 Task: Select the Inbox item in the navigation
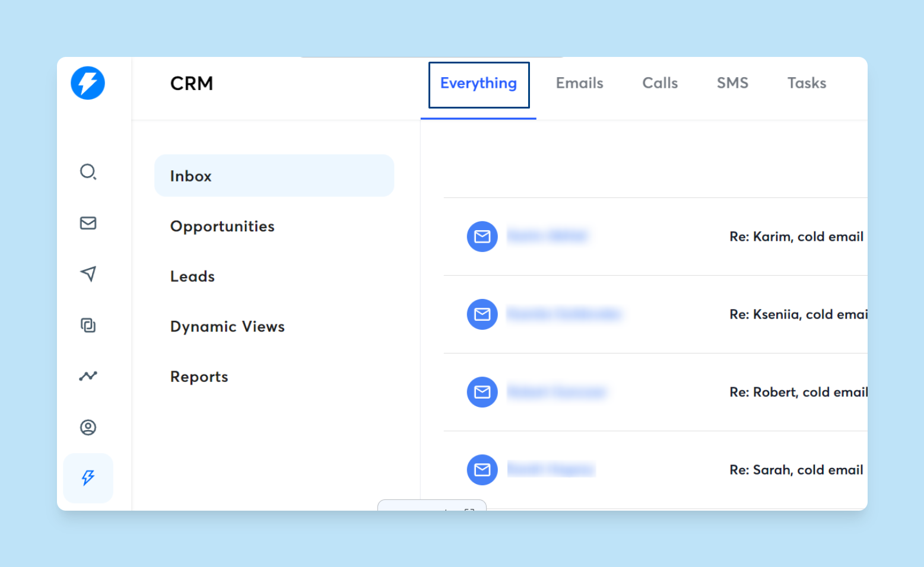[x=190, y=176]
